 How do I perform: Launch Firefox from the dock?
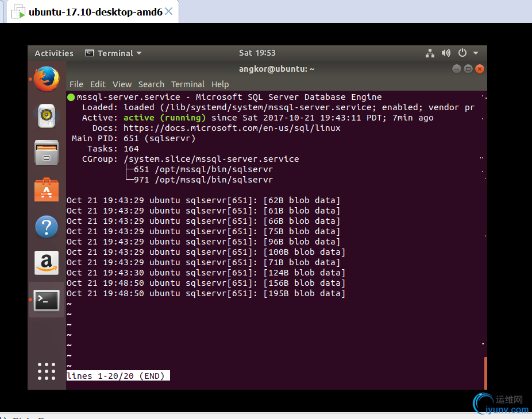click(x=47, y=79)
